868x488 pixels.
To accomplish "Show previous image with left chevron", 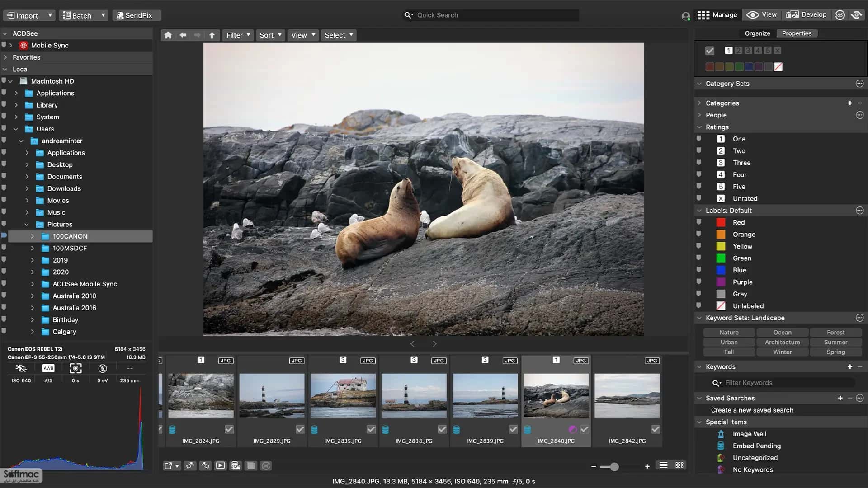I will (x=412, y=344).
